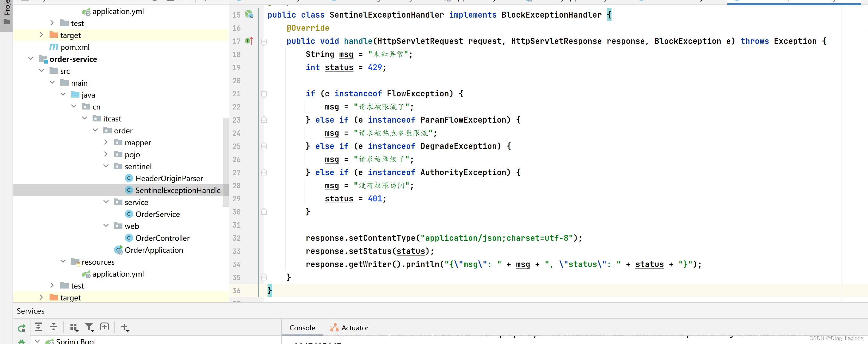Viewport: 868px width, 344px height.
Task: Click the 429 status value
Action: pos(375,67)
